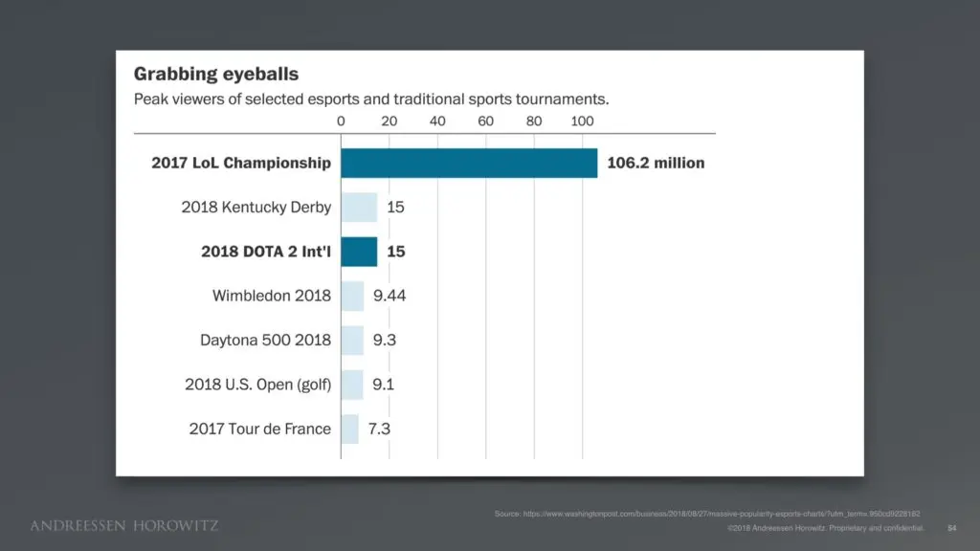This screenshot has width=980, height=551.
Task: Click the axis tick label '100'
Action: [x=583, y=121]
